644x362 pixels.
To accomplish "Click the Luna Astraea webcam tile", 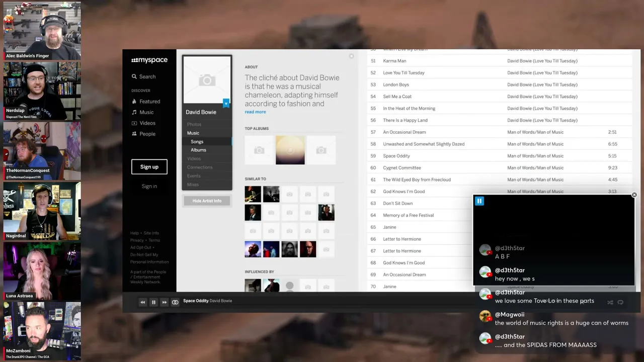I will point(42,271).
